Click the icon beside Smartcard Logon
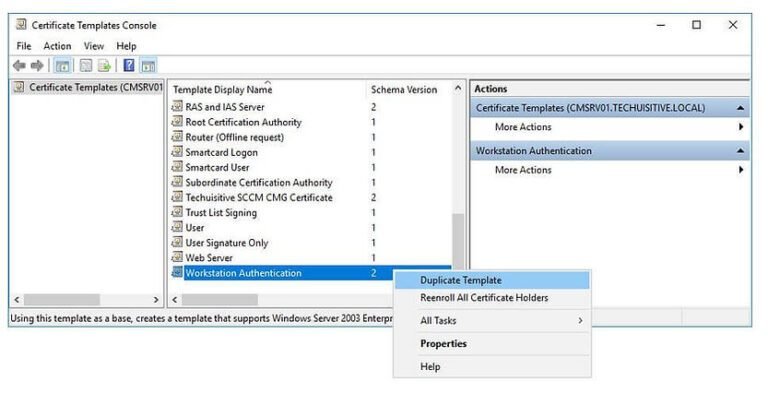This screenshot has height=393, width=768. [177, 152]
